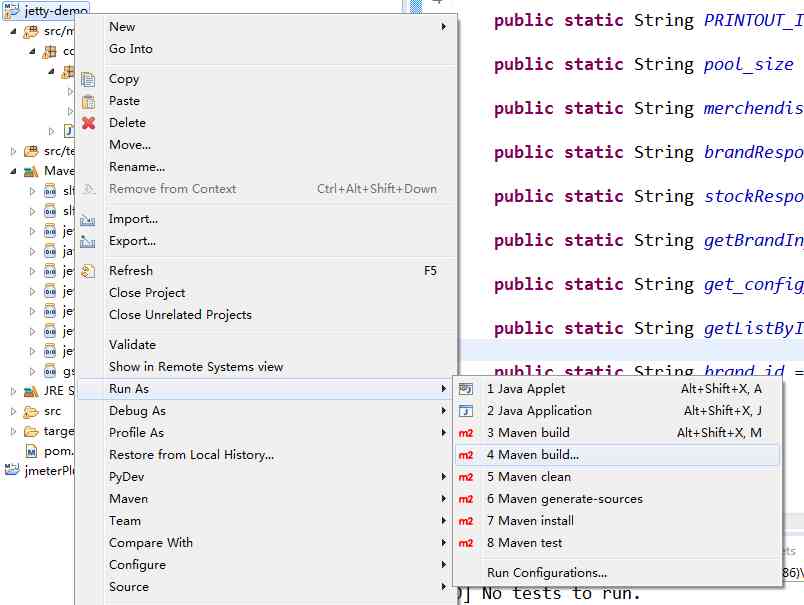Click the Copy icon in context menu
804x605 pixels.
tap(88, 79)
